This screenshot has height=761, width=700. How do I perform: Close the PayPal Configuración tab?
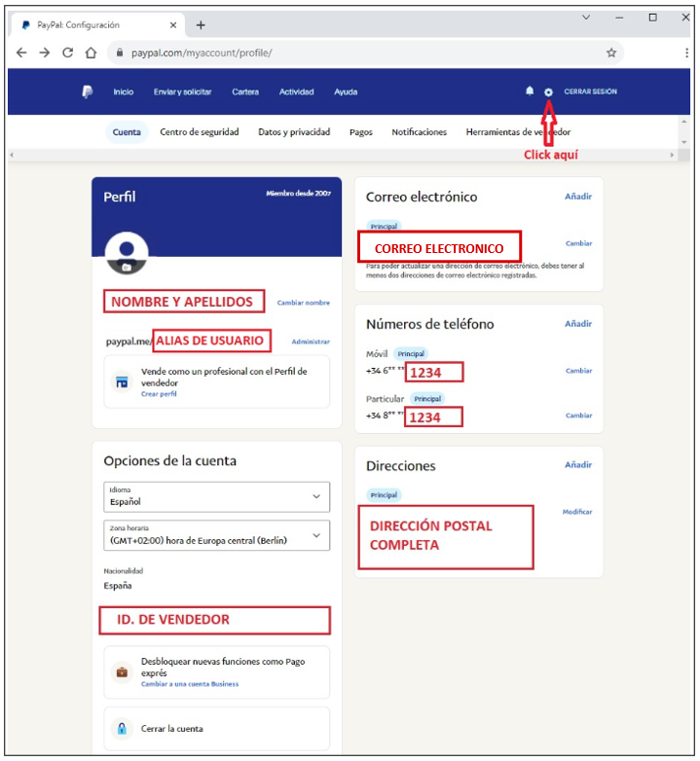click(x=173, y=24)
